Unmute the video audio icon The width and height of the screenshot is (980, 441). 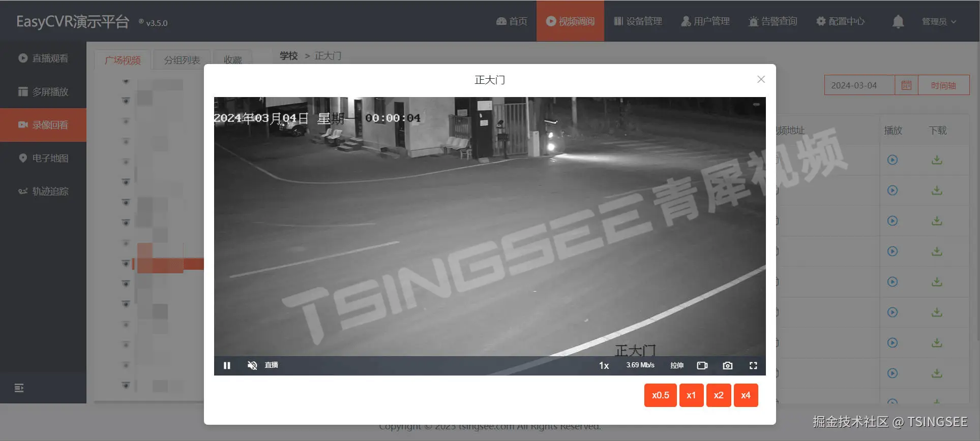[x=252, y=365]
